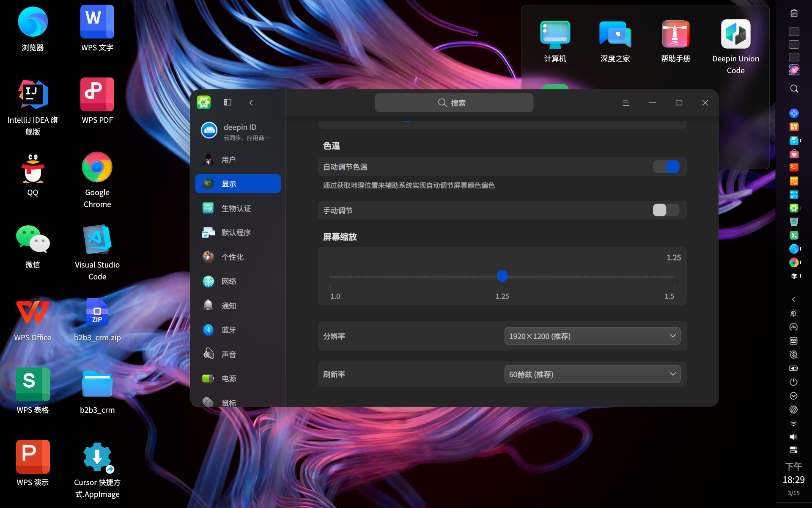The height and width of the screenshot is (508, 812).
Task: Disable the 自动调节色温 switch
Action: tap(666, 167)
